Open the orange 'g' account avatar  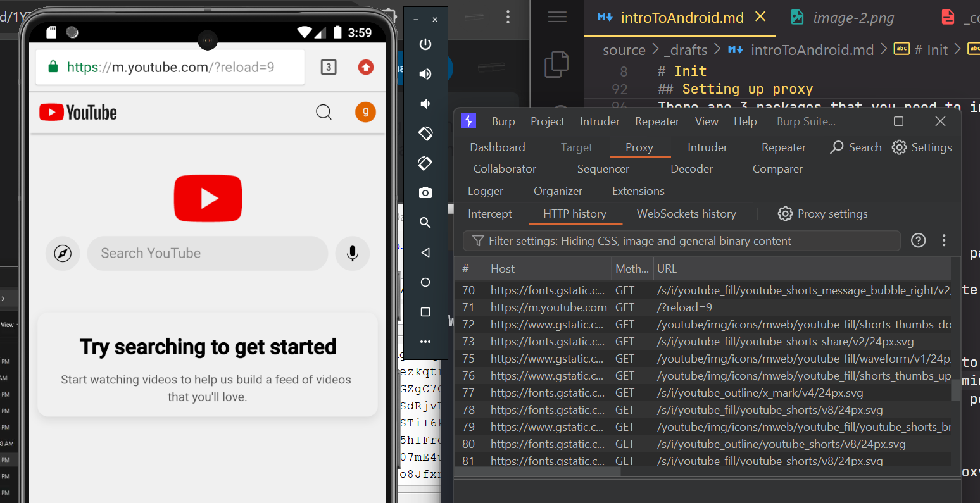(x=365, y=112)
